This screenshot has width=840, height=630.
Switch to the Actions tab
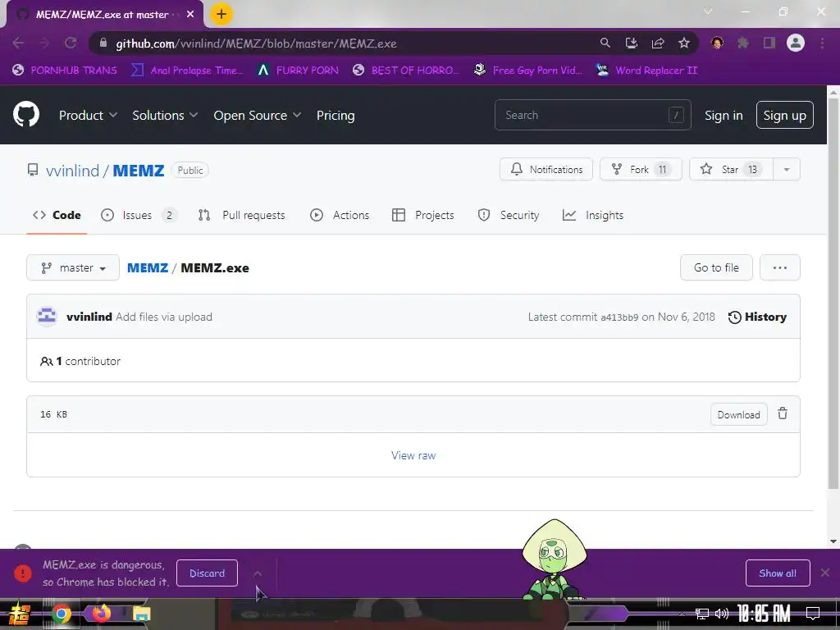[340, 215]
